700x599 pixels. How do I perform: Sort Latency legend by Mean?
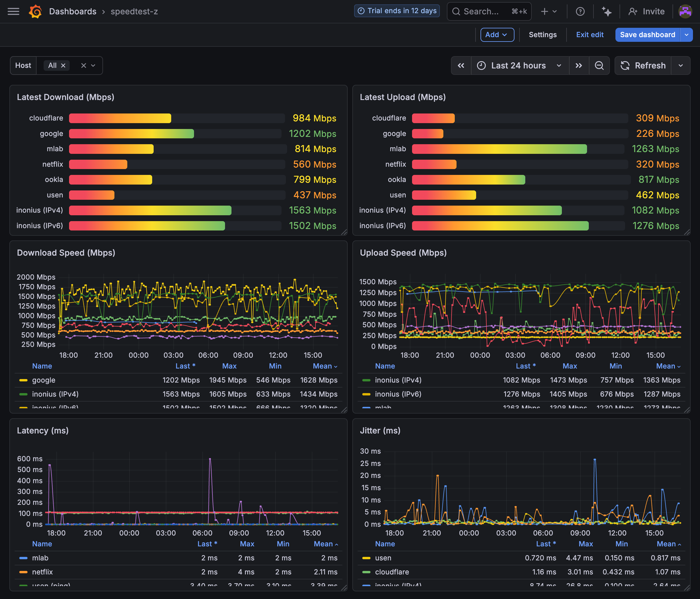[326, 544]
